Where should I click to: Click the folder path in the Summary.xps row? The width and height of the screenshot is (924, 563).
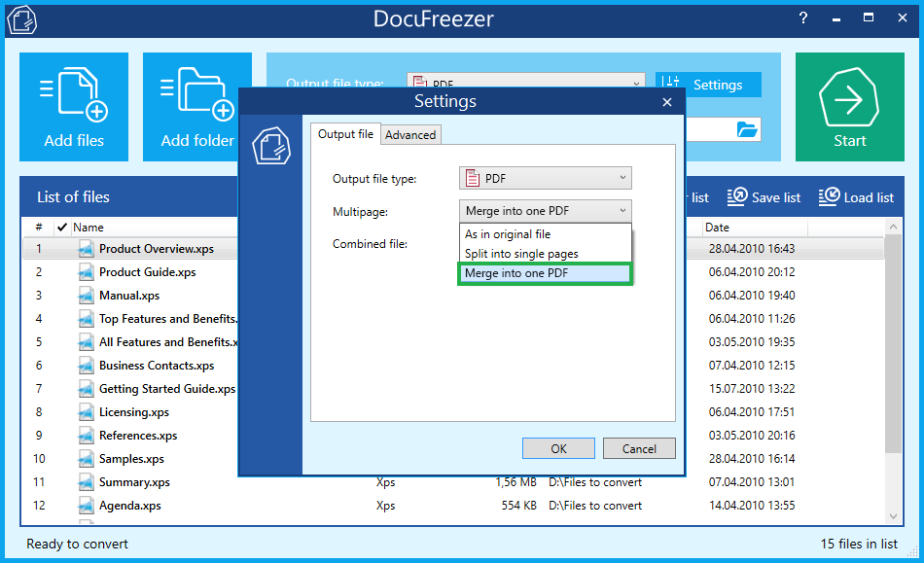point(595,482)
